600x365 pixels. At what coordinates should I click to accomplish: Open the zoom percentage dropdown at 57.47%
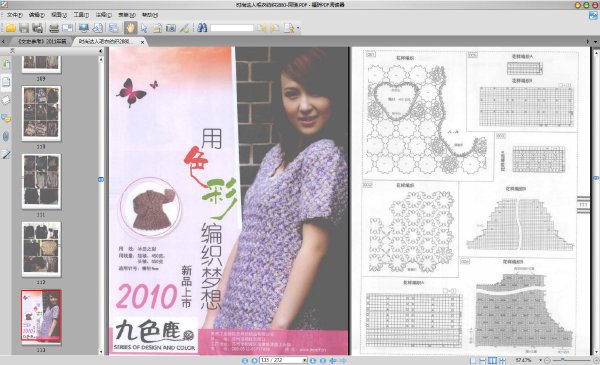click(541, 360)
